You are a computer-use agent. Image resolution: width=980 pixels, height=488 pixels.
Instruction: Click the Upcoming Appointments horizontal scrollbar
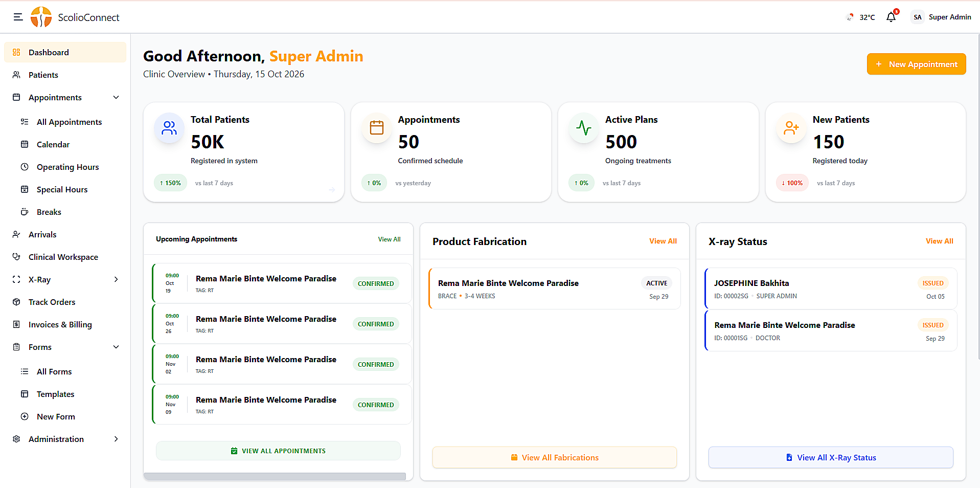[275, 476]
